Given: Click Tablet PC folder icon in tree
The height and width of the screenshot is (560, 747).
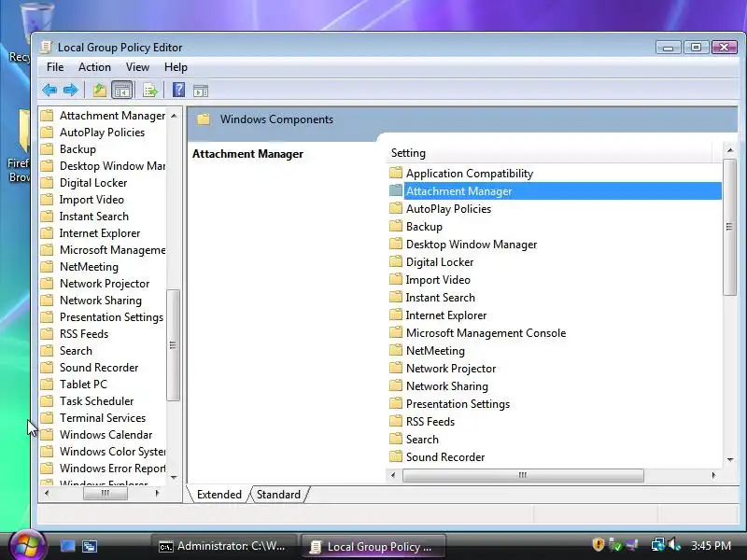Looking at the screenshot, I should [x=47, y=384].
